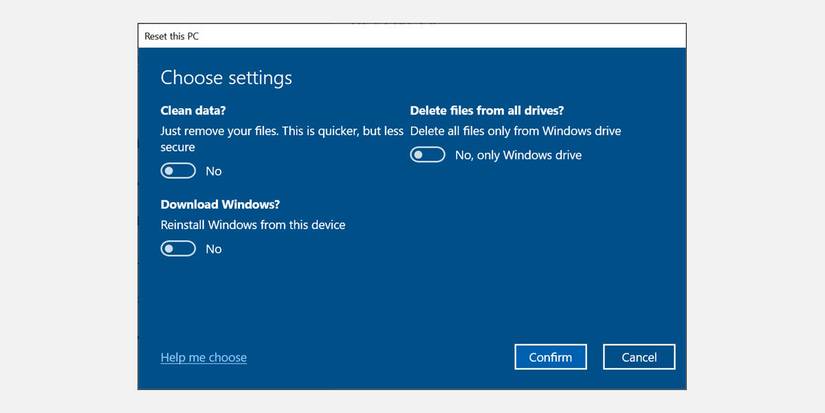
Task: Click the Choose settings heading
Action: [x=226, y=77]
